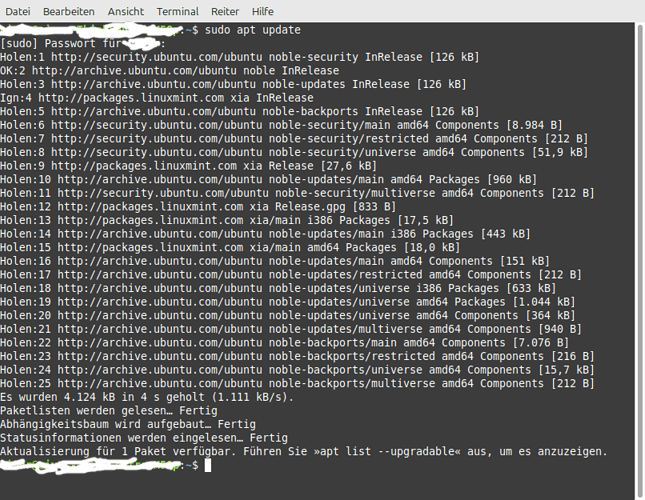Click the 'Holen:9' xia Release line

(188, 166)
